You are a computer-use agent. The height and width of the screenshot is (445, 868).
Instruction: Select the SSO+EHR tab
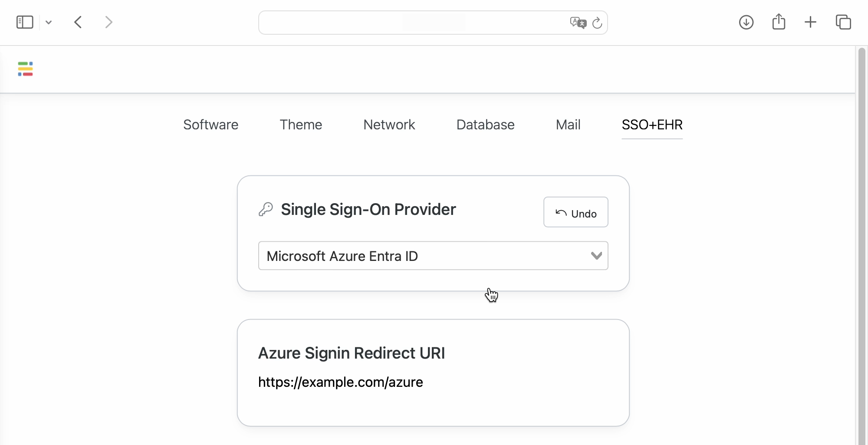[x=652, y=125]
